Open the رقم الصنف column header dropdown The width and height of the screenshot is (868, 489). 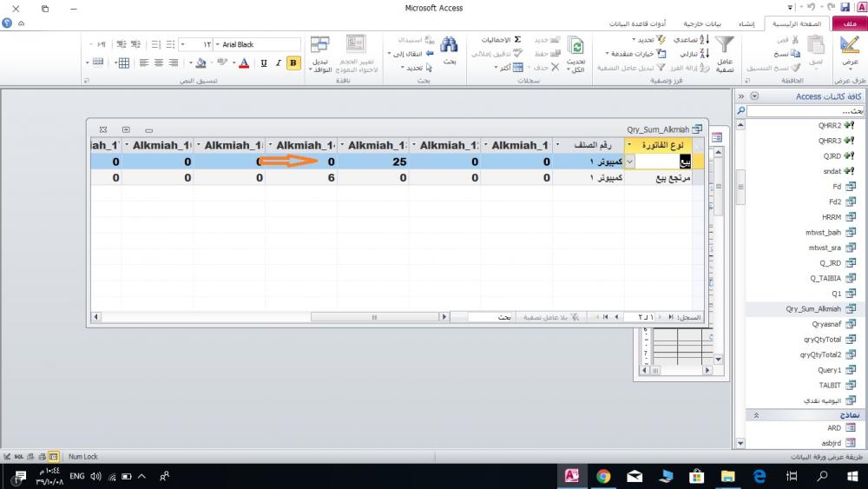pos(557,145)
